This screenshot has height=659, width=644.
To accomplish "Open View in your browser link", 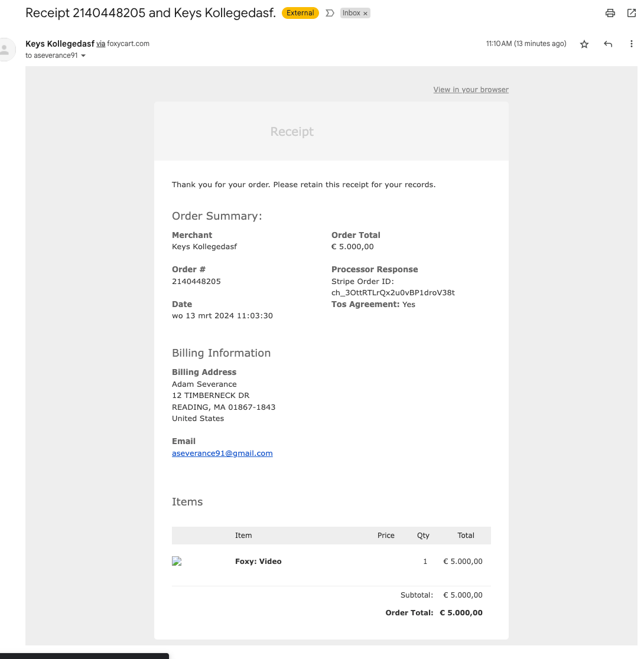I will pos(471,90).
